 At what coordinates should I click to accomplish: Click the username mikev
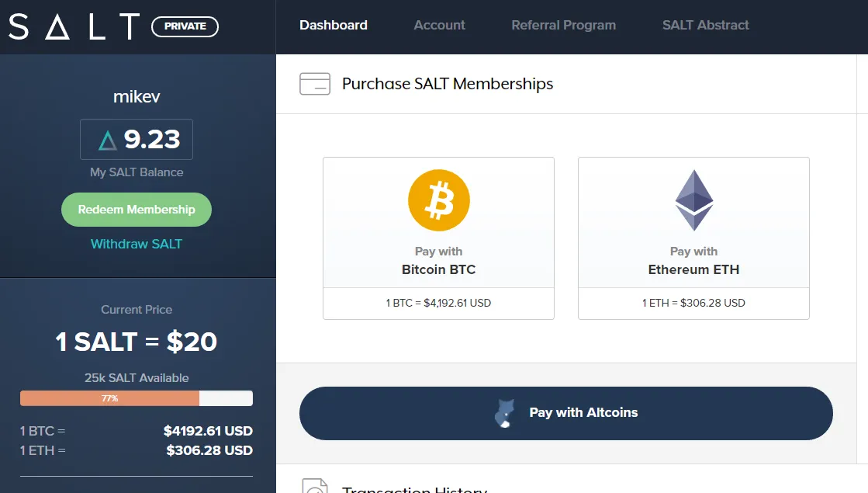click(x=137, y=96)
